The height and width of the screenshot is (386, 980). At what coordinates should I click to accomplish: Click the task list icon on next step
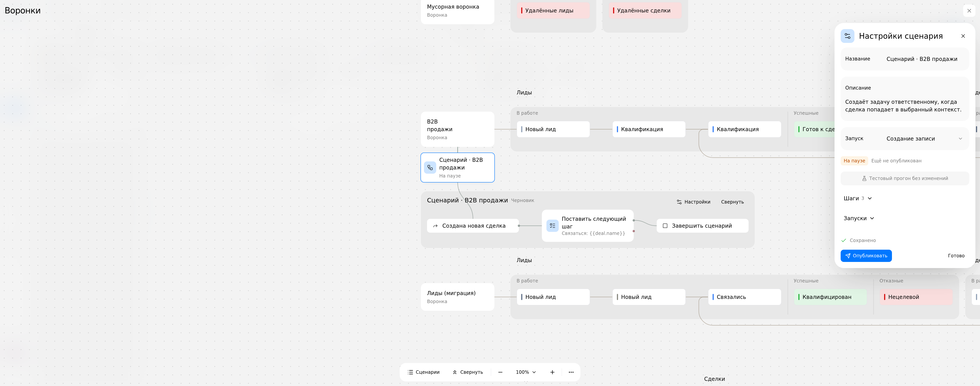552,226
